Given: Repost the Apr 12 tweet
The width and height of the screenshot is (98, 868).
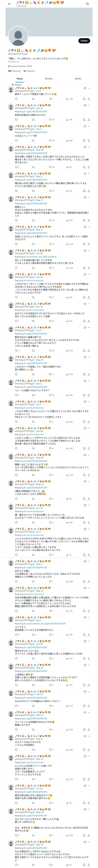Looking at the screenshot, I should tap(33, 120).
